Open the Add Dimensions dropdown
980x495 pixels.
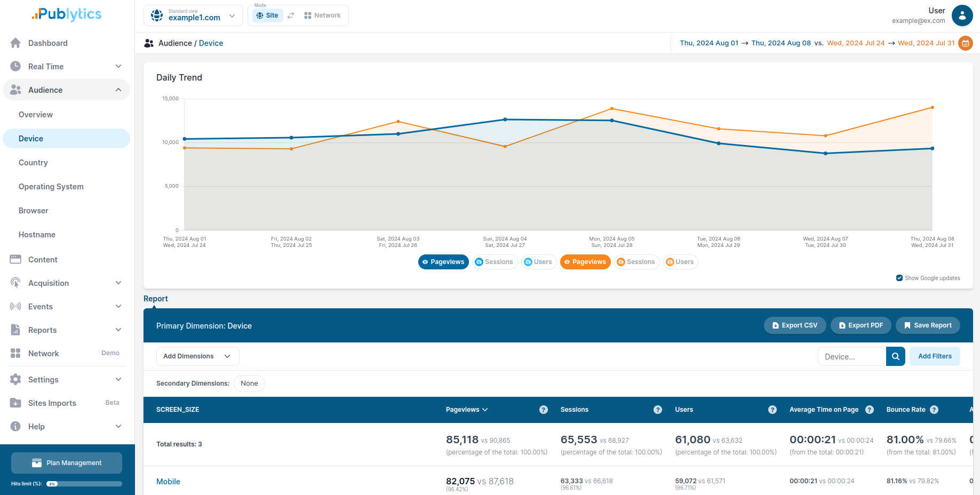pos(197,356)
